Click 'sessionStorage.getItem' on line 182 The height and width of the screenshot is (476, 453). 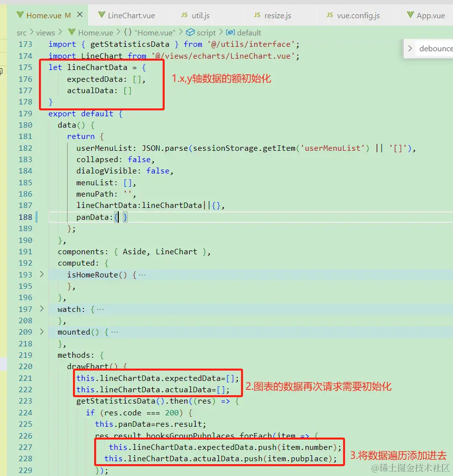pyautogui.click(x=244, y=148)
